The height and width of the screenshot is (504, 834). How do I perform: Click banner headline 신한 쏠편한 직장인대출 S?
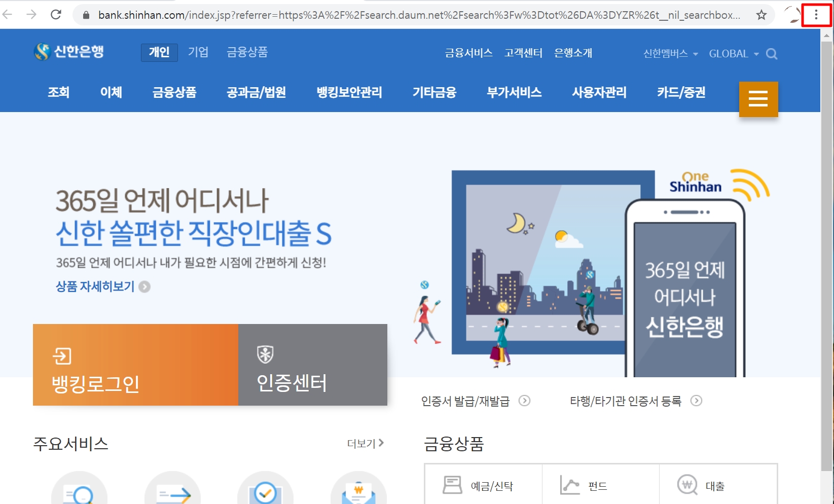[x=194, y=233]
